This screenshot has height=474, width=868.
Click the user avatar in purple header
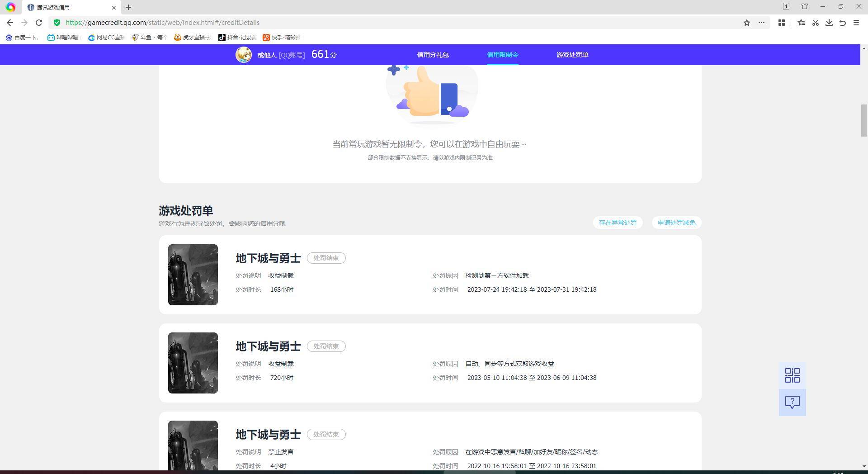click(244, 55)
